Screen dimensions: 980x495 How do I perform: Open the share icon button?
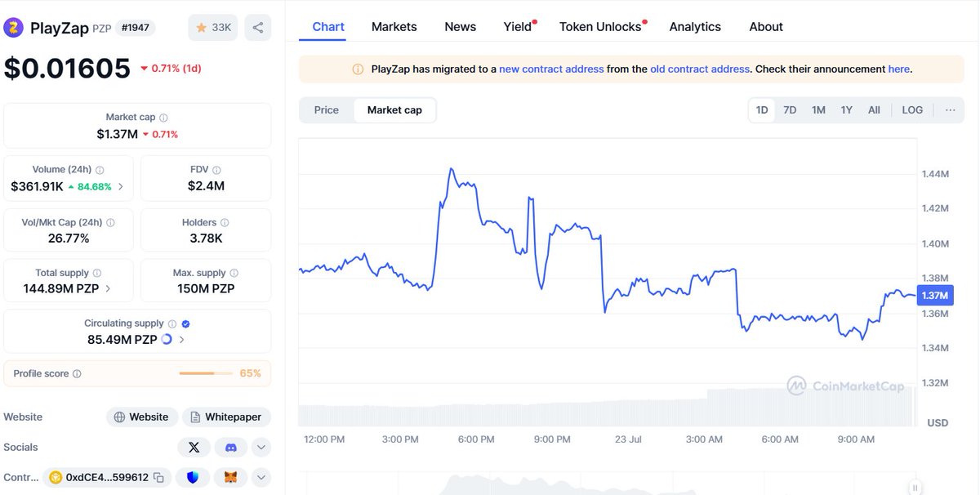[x=258, y=28]
